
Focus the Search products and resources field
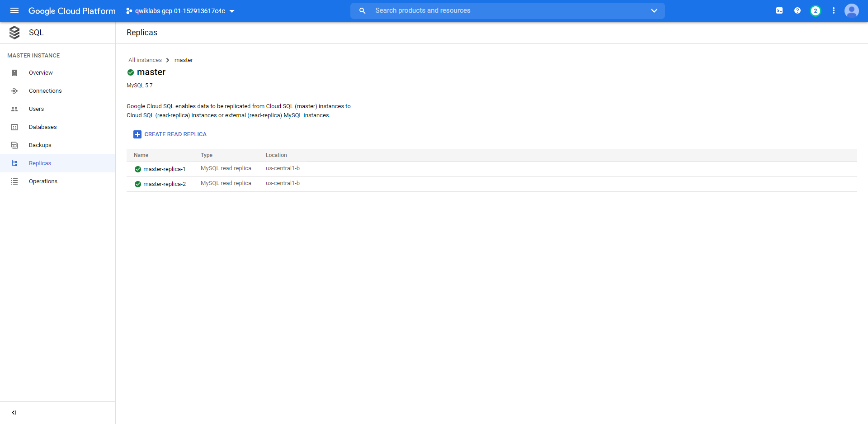507,10
